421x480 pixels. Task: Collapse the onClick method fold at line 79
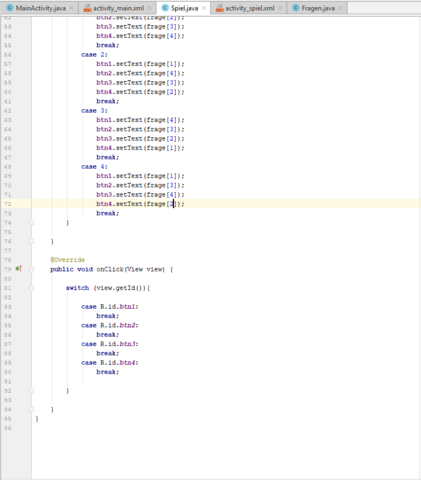31,269
